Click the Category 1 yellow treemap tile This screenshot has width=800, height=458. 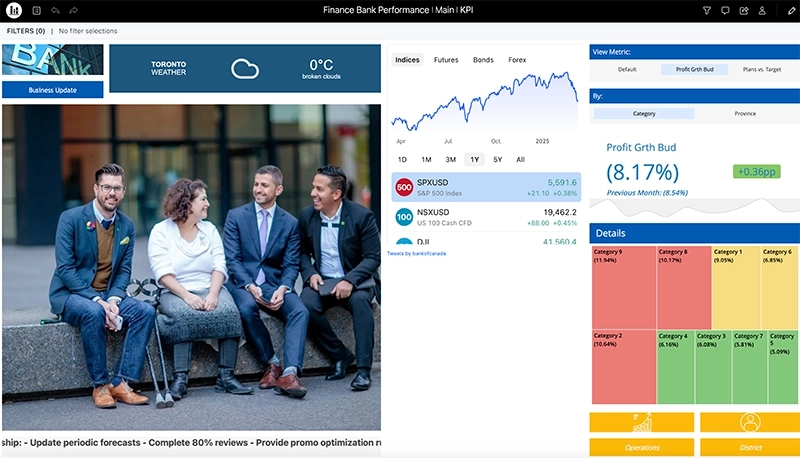click(736, 288)
